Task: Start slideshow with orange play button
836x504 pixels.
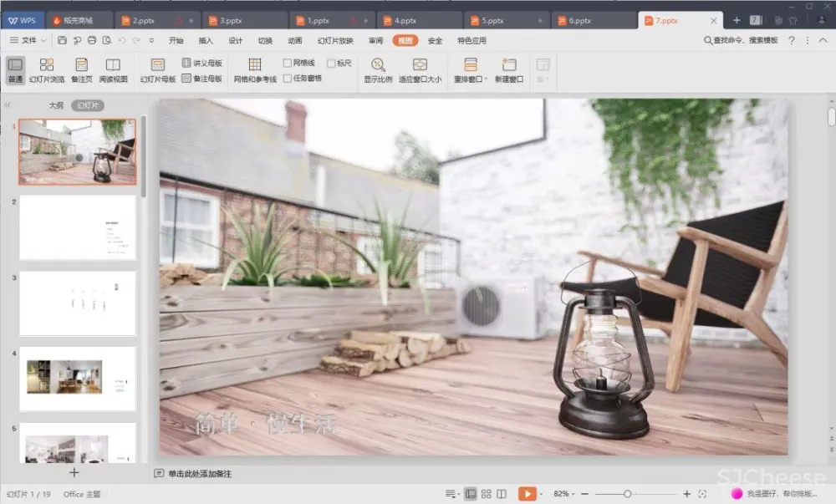Action: [x=527, y=494]
